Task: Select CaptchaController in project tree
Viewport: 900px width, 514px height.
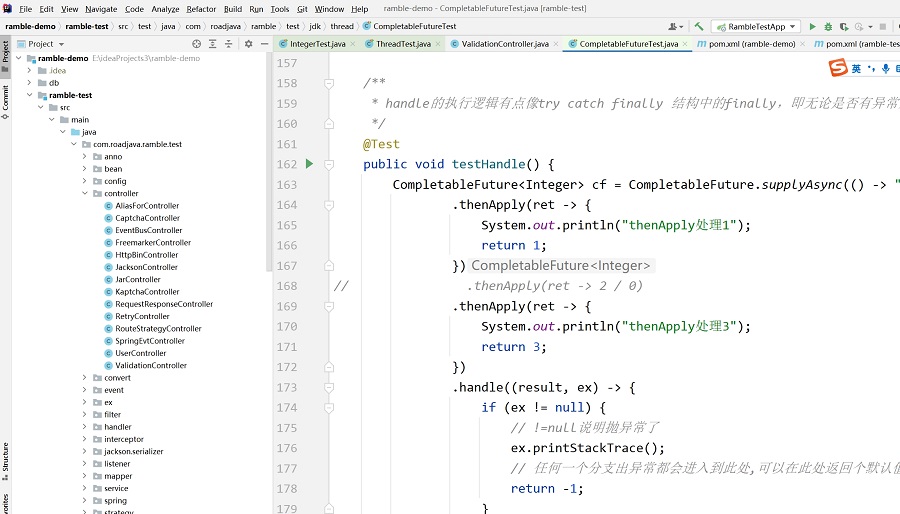Action: 148,218
